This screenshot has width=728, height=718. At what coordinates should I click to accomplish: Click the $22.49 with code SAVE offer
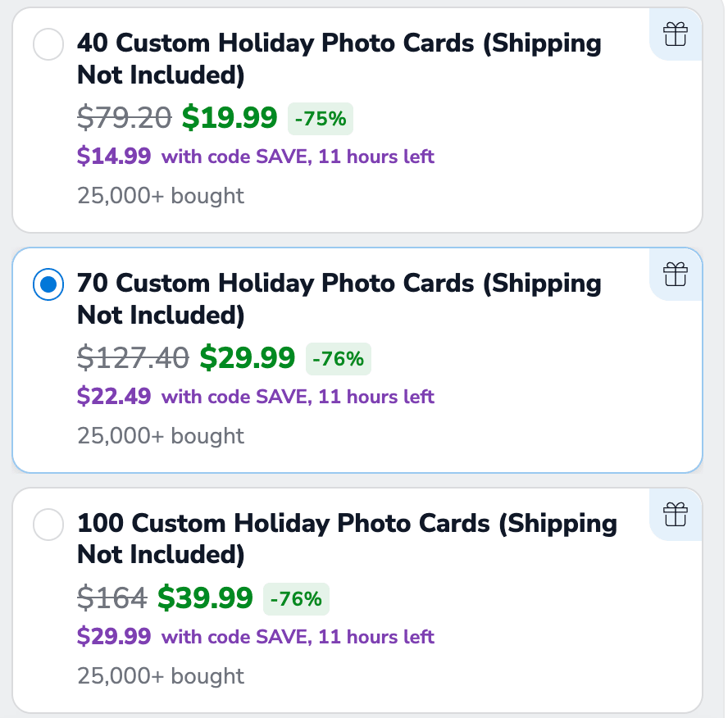click(x=255, y=397)
